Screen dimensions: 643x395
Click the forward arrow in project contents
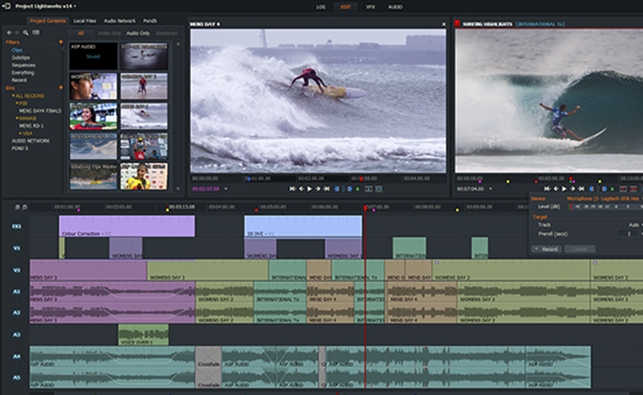point(16,32)
